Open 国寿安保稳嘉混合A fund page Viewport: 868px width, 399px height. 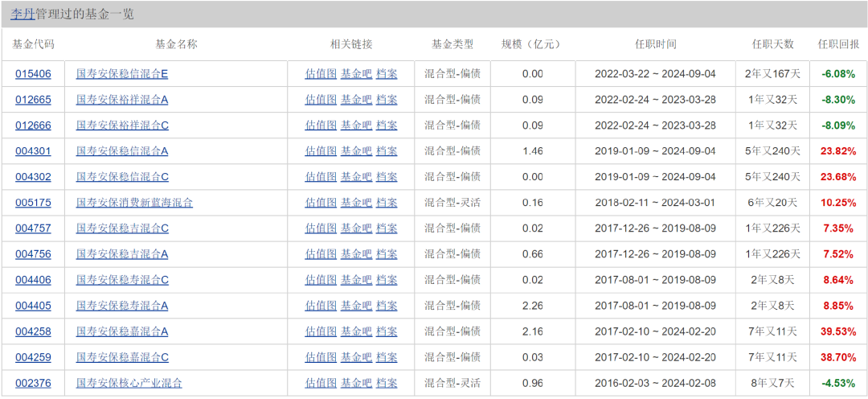pos(122,331)
